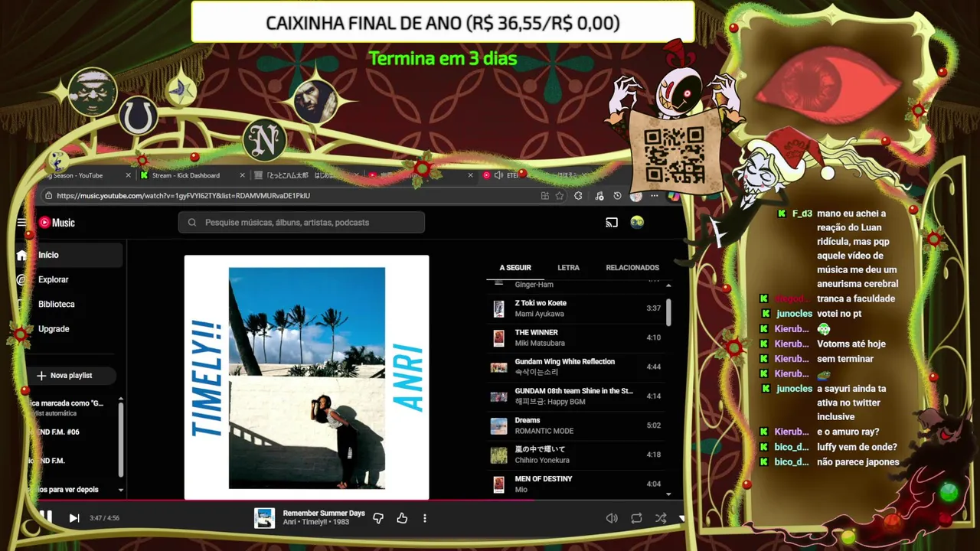The height and width of the screenshot is (551, 980).
Task: Click the queue scroll-down arrow
Action: (x=668, y=494)
